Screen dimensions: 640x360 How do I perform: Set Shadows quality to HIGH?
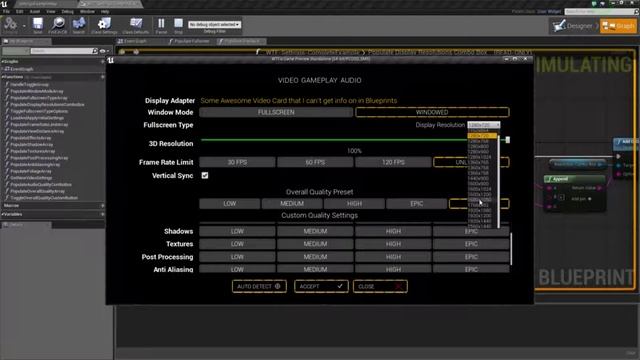point(393,231)
